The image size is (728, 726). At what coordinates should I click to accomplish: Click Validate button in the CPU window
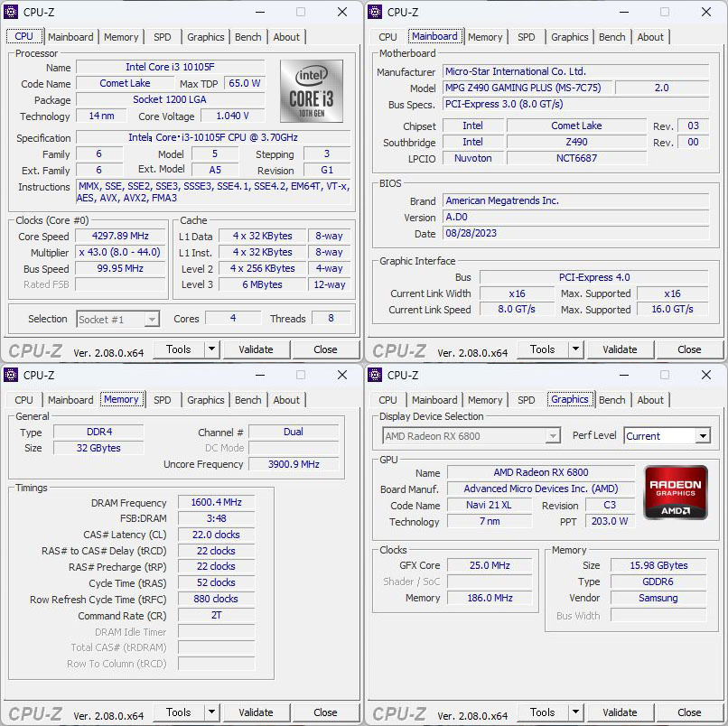click(256, 349)
